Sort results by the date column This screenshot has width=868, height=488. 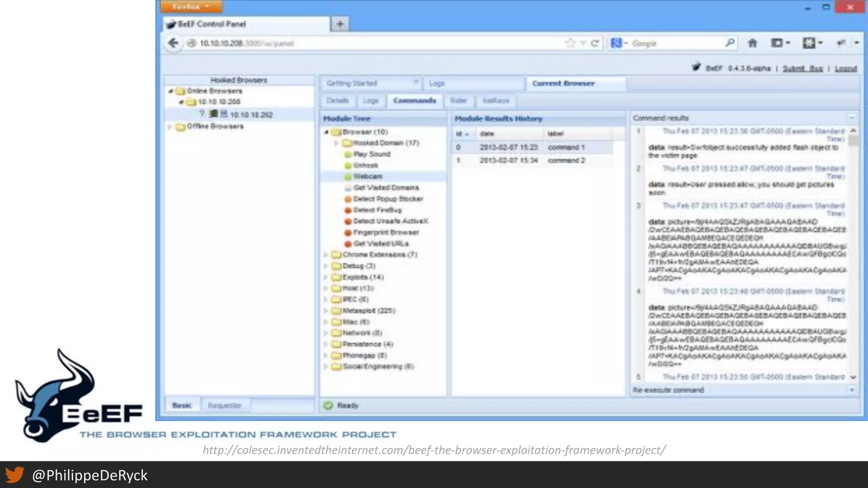509,134
